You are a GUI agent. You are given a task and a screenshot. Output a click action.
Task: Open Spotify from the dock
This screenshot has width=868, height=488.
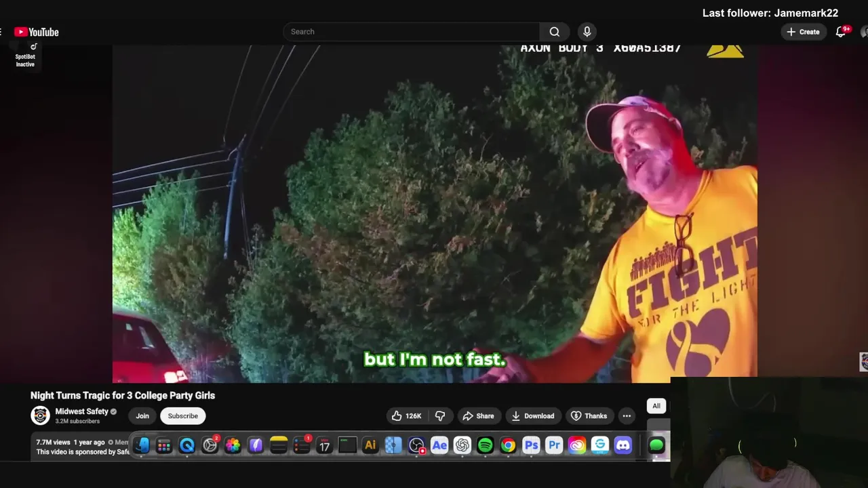[485, 445]
